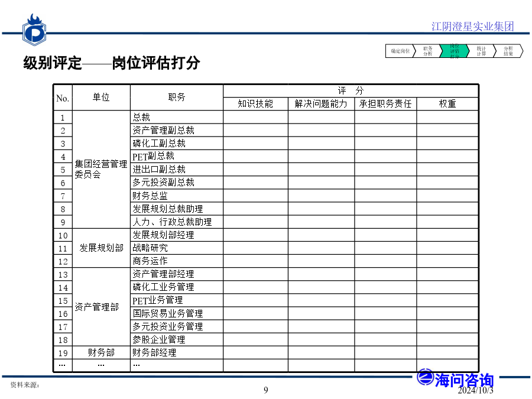This screenshot has width=532, height=399.
Task: Click the 解决问题能力 column header
Action: click(x=321, y=103)
